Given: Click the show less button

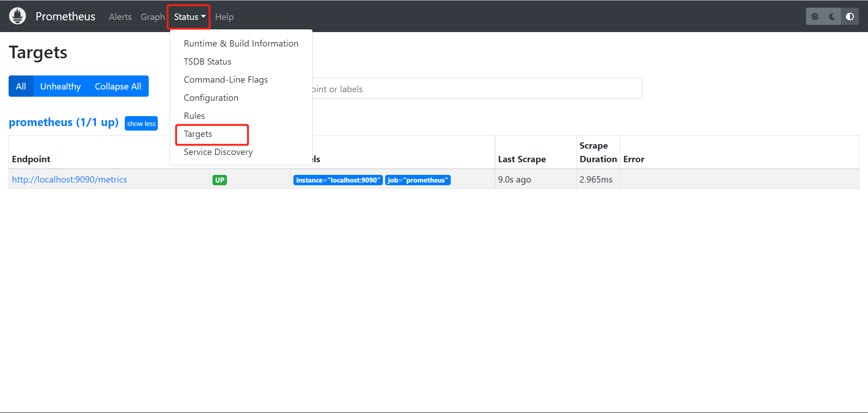Looking at the screenshot, I should tap(141, 123).
